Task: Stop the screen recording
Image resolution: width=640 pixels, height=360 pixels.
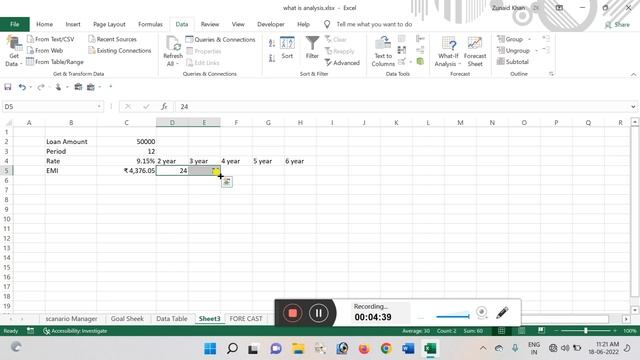Action: click(293, 313)
